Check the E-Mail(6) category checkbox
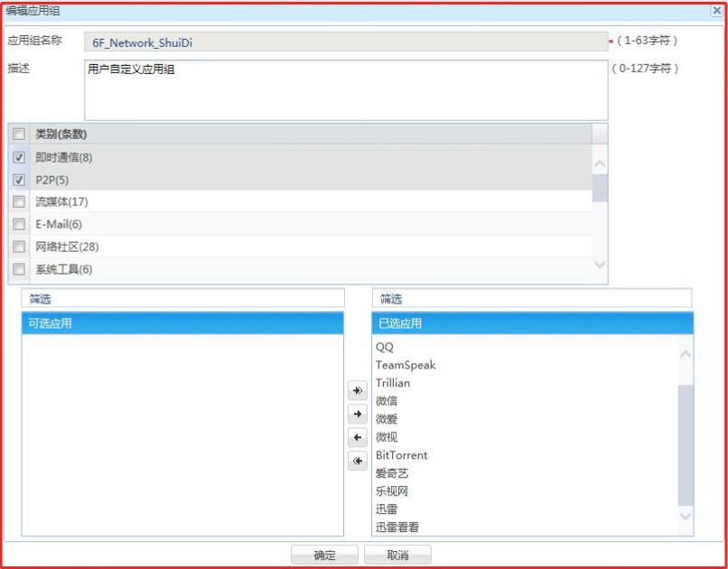The width and height of the screenshot is (728, 569). point(19,224)
